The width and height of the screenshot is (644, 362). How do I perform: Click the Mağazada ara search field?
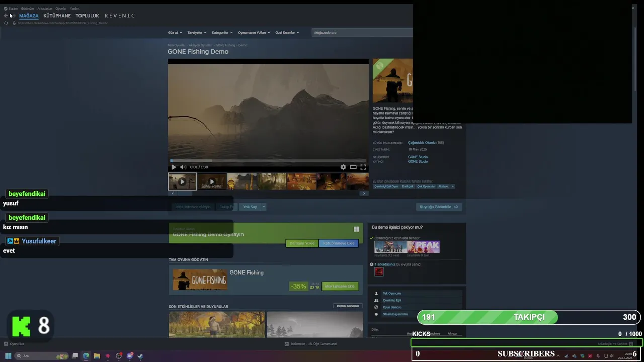click(362, 32)
